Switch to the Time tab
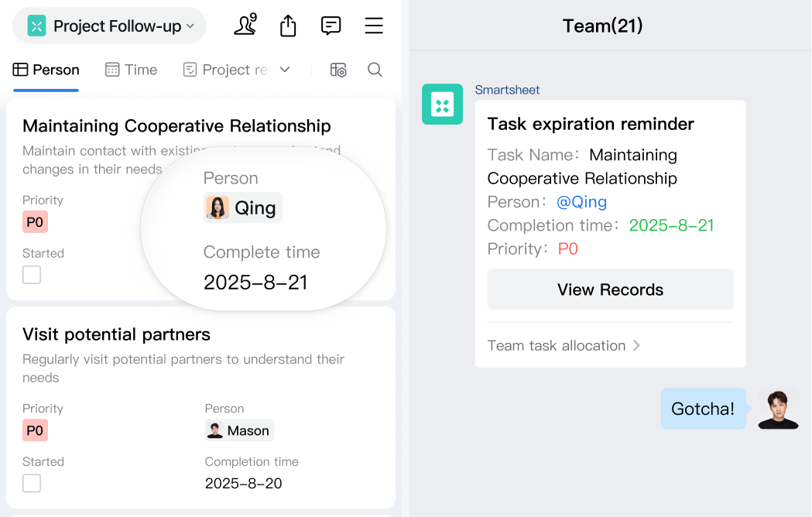 [131, 70]
